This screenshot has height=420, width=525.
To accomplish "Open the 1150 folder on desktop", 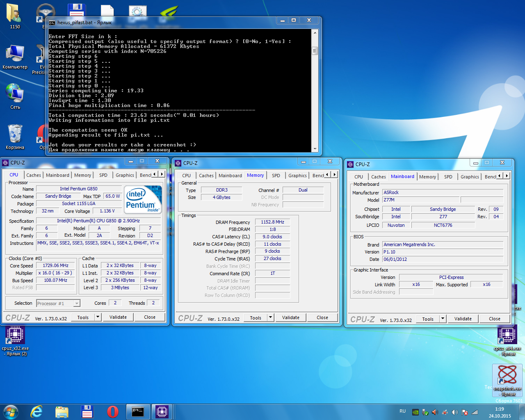I will click(x=15, y=16).
